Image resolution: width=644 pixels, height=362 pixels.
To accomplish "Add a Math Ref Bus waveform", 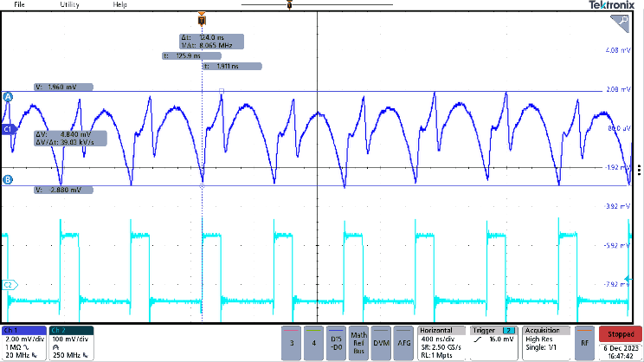I will click(x=358, y=343).
